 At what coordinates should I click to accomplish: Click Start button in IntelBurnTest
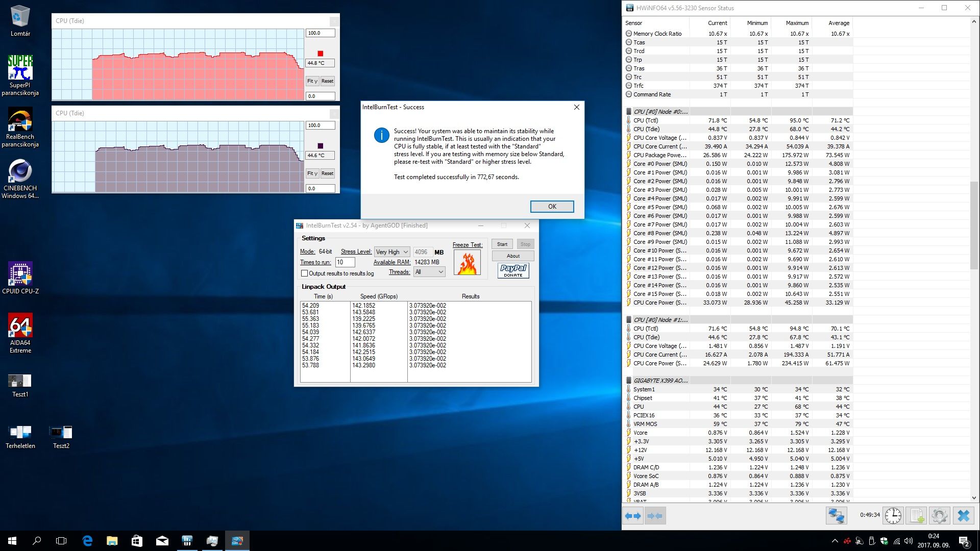click(x=502, y=244)
